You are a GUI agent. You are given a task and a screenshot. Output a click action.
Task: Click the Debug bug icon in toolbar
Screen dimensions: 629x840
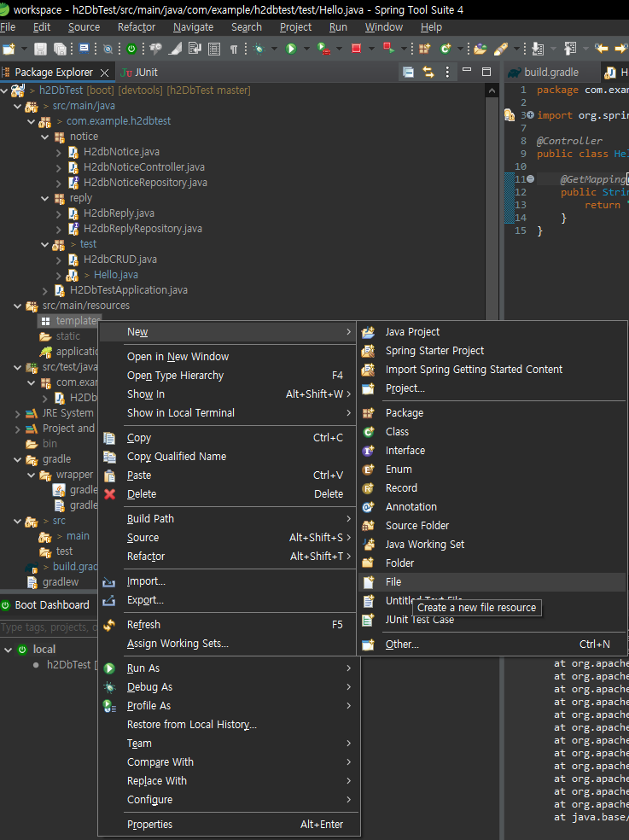tap(259, 50)
